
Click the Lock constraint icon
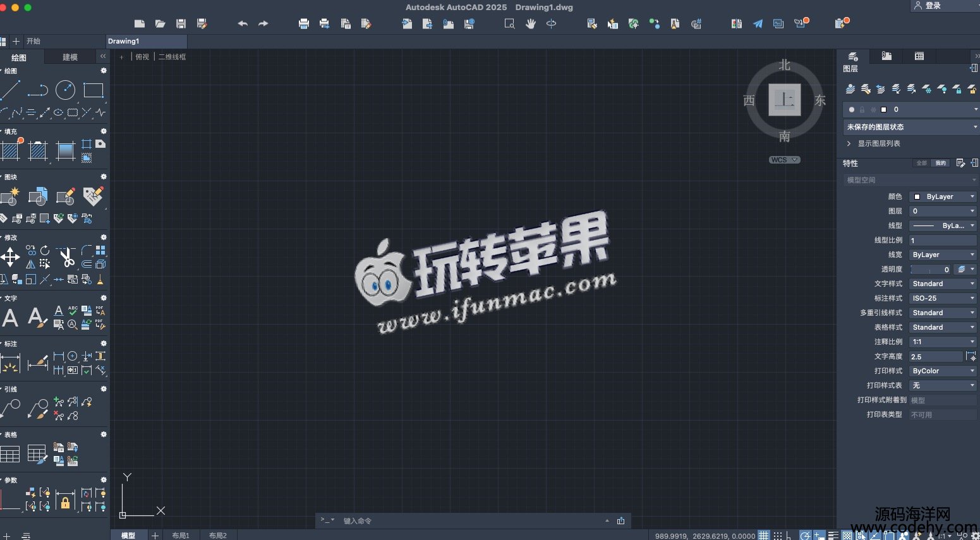coord(65,500)
